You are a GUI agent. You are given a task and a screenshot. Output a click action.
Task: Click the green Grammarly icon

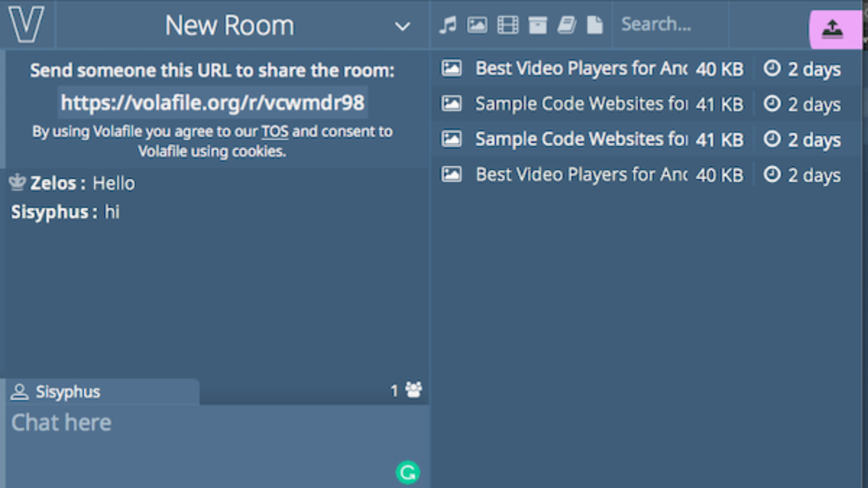[408, 473]
